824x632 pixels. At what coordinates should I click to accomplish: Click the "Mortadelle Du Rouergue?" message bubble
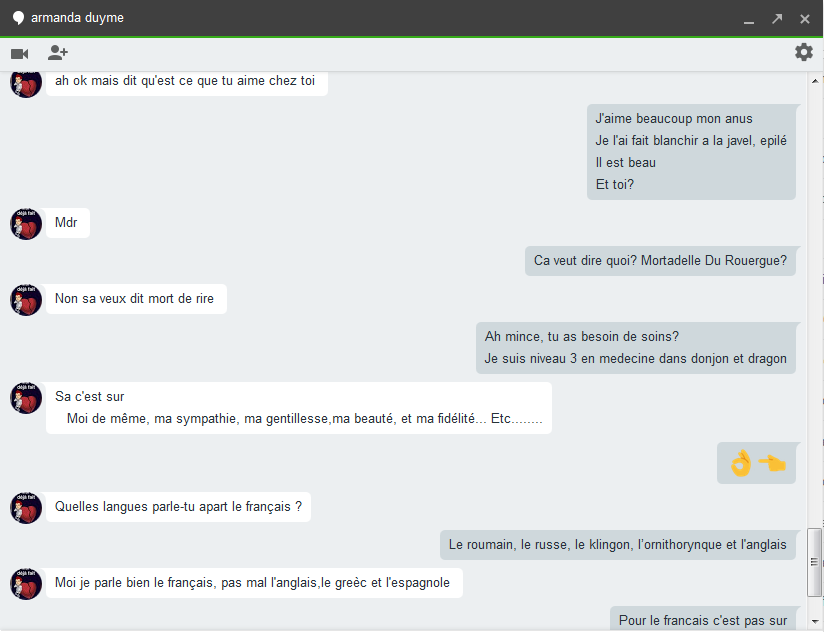pyautogui.click(x=660, y=261)
